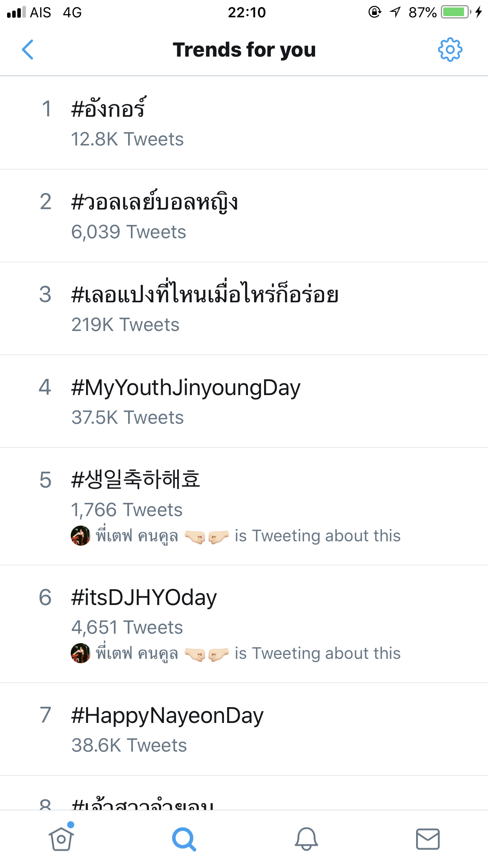
Task: Tap the 38.6K Tweets count
Action: coord(129,745)
